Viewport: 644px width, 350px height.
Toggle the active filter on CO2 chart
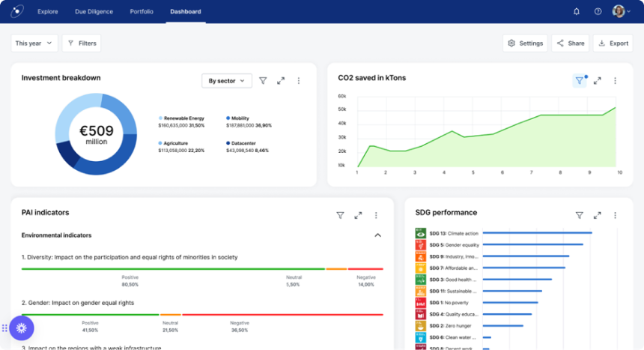(579, 81)
